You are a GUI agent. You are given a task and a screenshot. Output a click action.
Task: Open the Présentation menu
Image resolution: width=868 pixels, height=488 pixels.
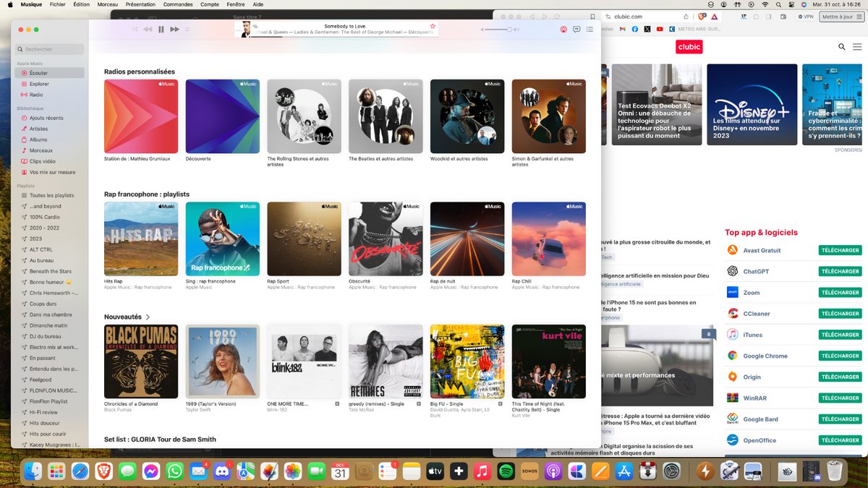pyautogui.click(x=140, y=4)
